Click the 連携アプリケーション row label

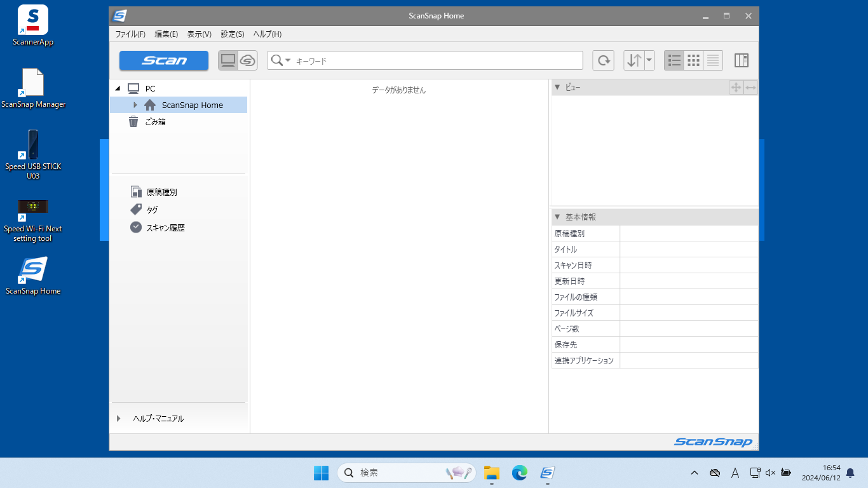(584, 360)
